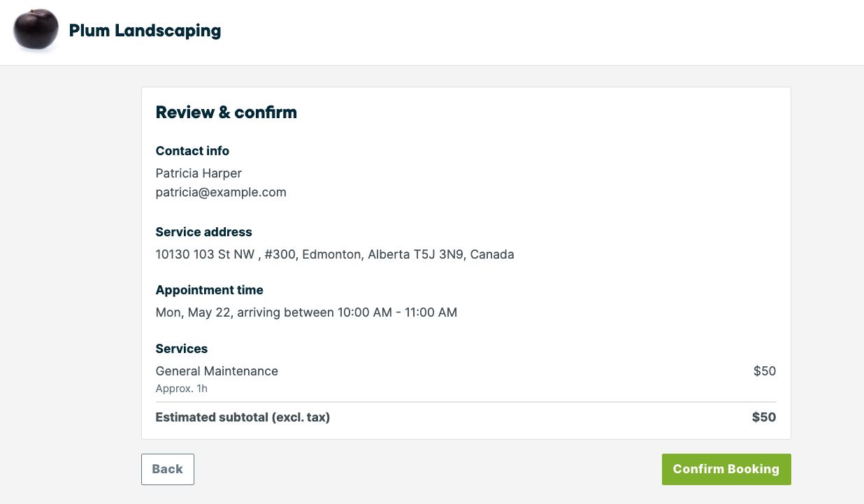Click the Edmonton service address text

click(x=335, y=254)
